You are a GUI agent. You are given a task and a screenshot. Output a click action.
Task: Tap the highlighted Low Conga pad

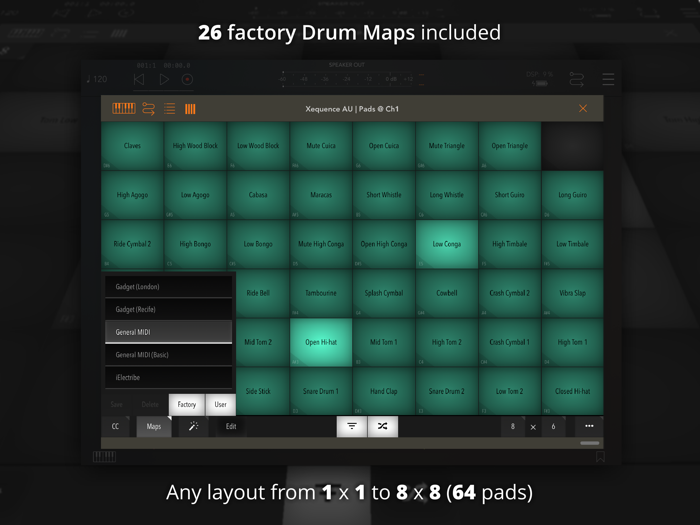(446, 244)
